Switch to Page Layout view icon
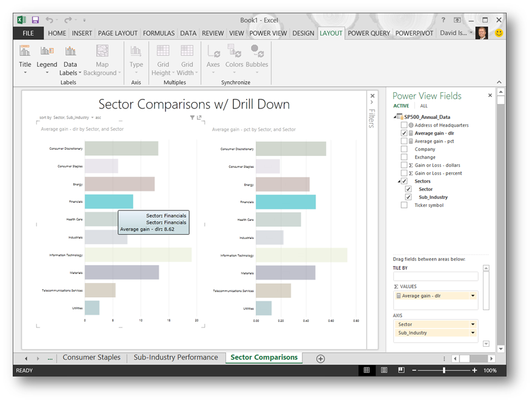 [384, 370]
